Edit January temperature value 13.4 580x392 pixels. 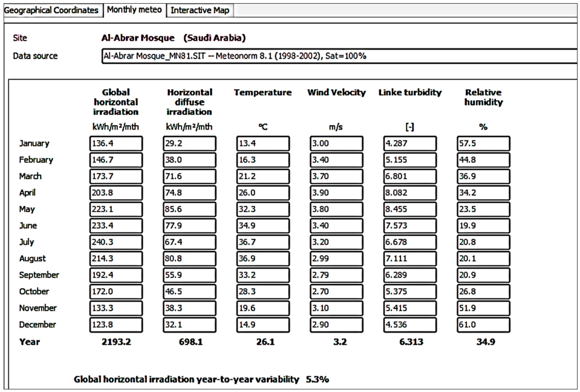pos(263,143)
